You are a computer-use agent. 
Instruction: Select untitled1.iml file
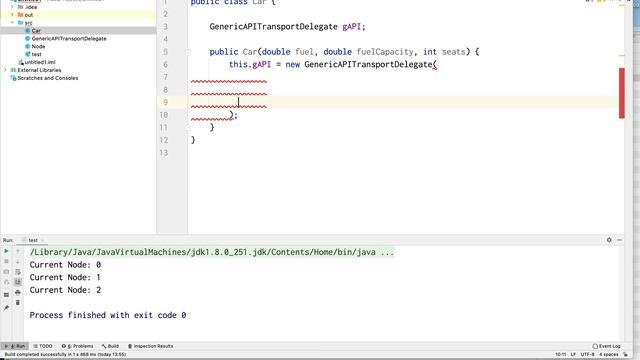(x=40, y=62)
